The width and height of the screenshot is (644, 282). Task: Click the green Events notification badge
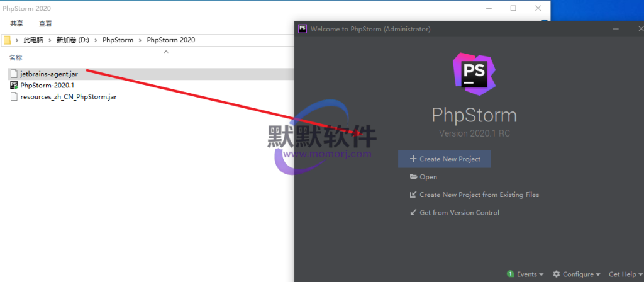(x=510, y=274)
